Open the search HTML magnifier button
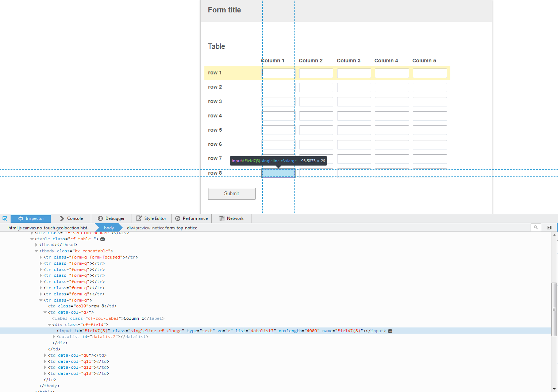 click(536, 228)
